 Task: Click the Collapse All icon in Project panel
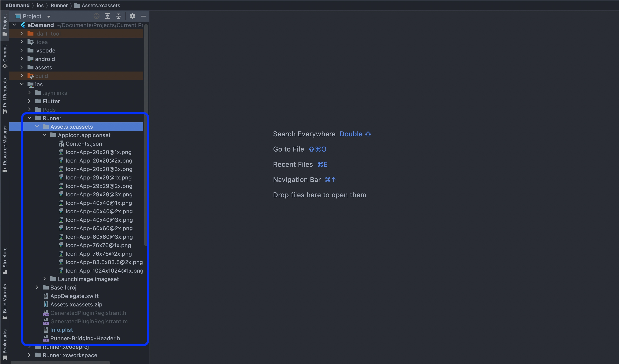click(x=118, y=16)
